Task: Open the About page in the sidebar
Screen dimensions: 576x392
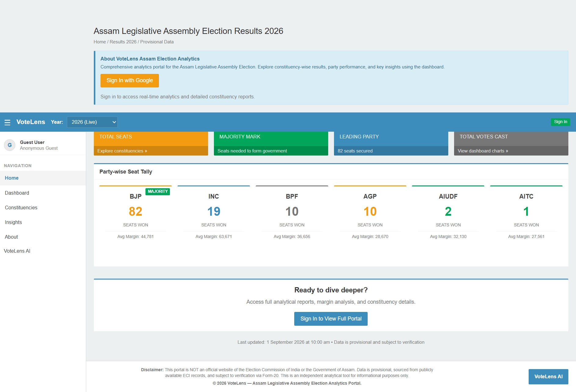Action: click(43, 237)
